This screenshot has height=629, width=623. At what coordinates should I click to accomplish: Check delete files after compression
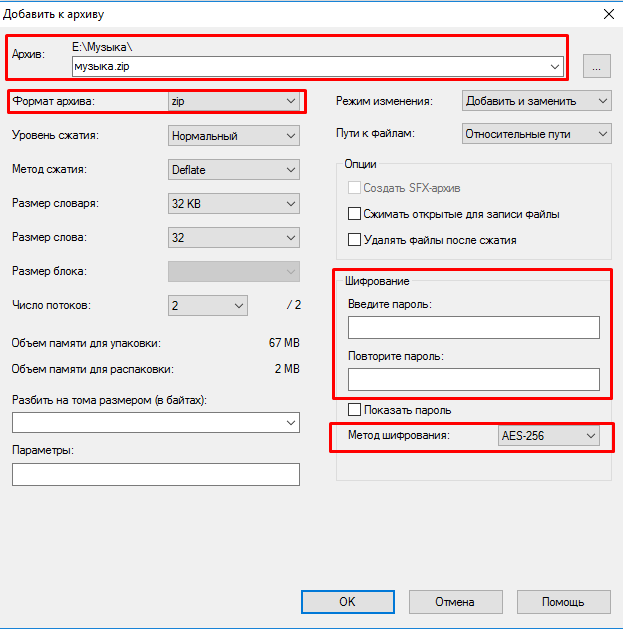pyautogui.click(x=354, y=240)
